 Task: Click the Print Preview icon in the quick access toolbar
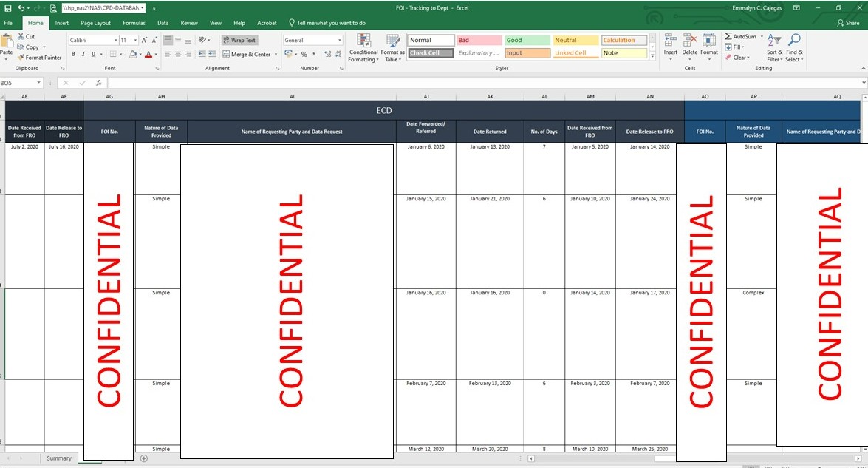[53, 8]
